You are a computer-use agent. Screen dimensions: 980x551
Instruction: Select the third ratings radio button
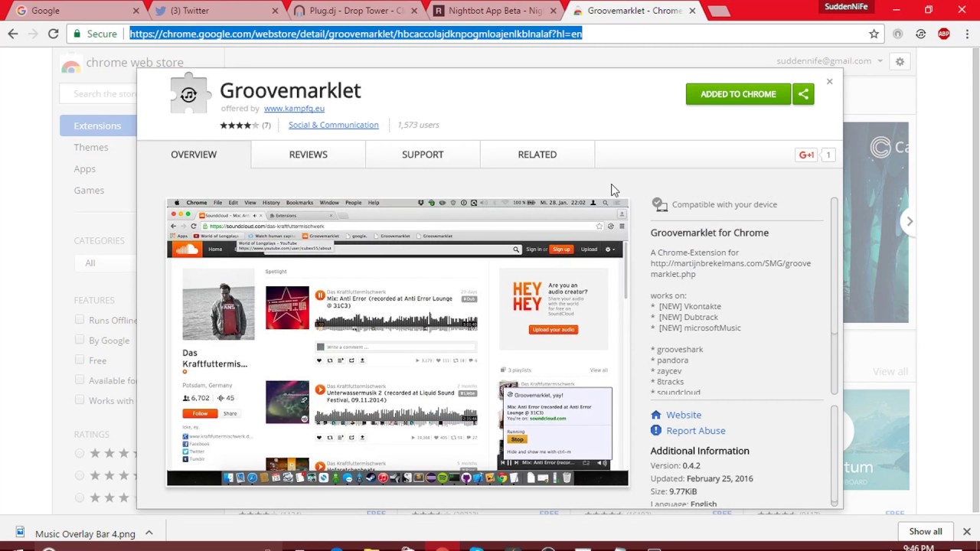coord(80,497)
